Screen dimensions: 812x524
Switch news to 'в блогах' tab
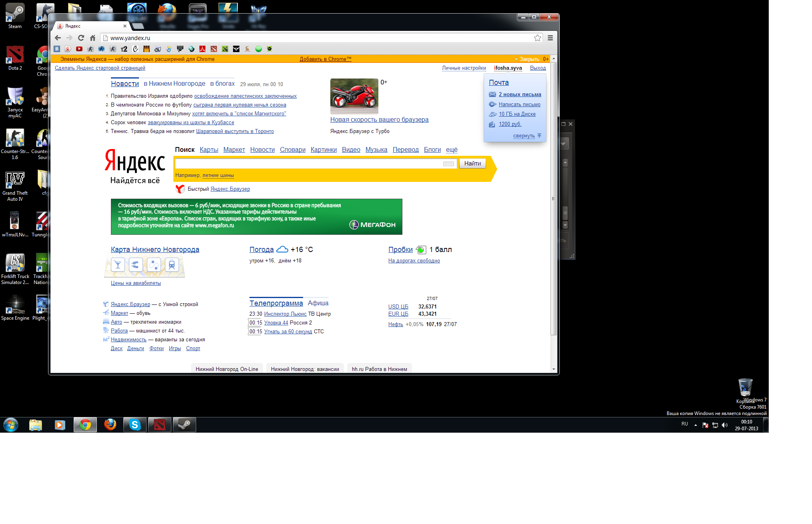223,83
